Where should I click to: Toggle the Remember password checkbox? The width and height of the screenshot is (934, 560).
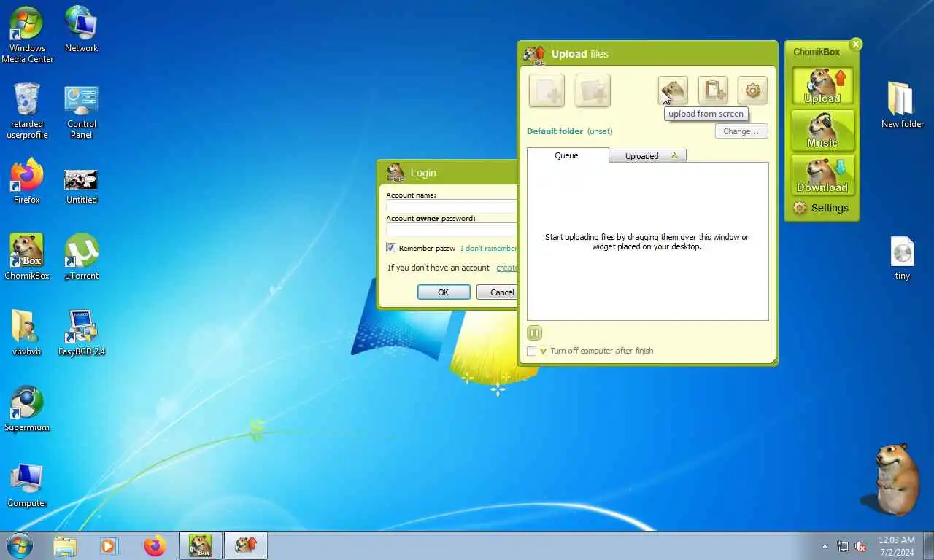pyautogui.click(x=390, y=248)
